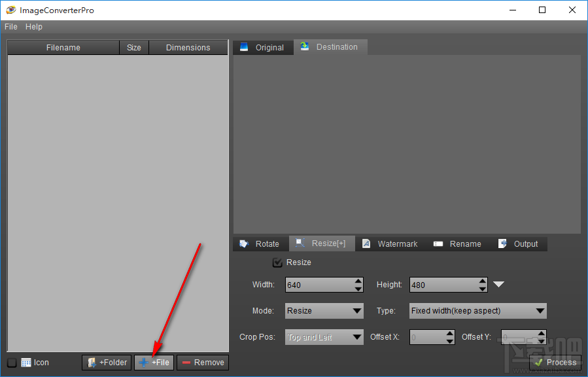Switch to the Original tab
Image resolution: width=588 pixels, height=377 pixels.
(262, 46)
